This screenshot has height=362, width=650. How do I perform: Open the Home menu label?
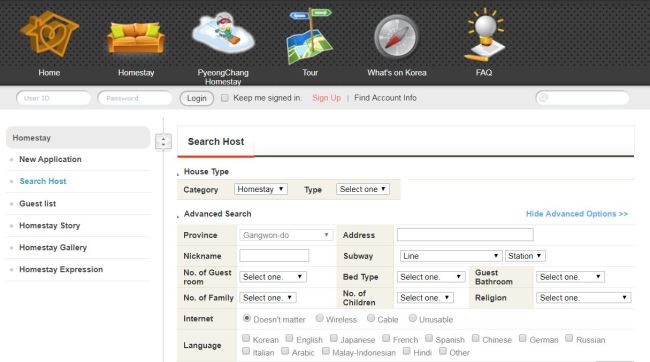pyautogui.click(x=49, y=73)
